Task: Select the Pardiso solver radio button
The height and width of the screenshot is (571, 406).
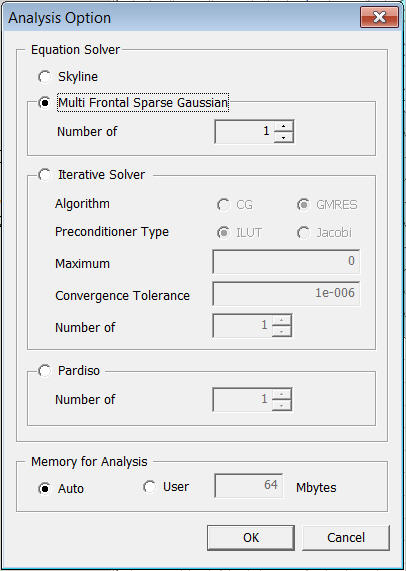Action: point(44,371)
